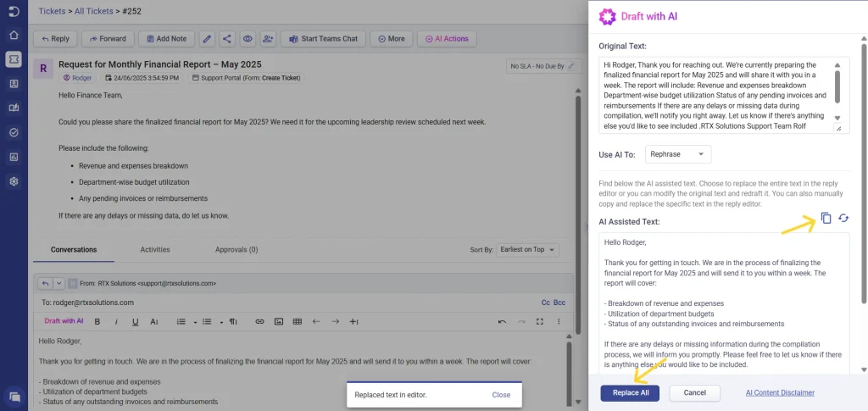Image resolution: width=868 pixels, height=411 pixels.
Task: Open numbered list style dropdown arrow
Action: 195,322
